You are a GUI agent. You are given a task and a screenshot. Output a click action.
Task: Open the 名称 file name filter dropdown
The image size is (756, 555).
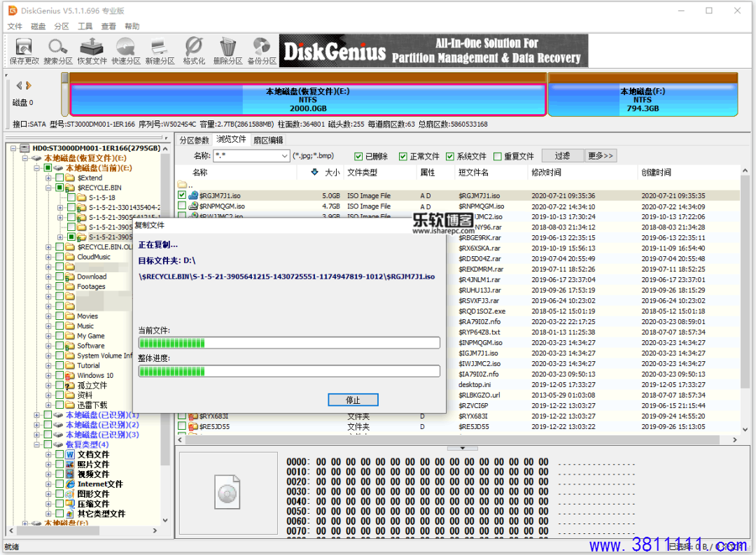(x=284, y=156)
